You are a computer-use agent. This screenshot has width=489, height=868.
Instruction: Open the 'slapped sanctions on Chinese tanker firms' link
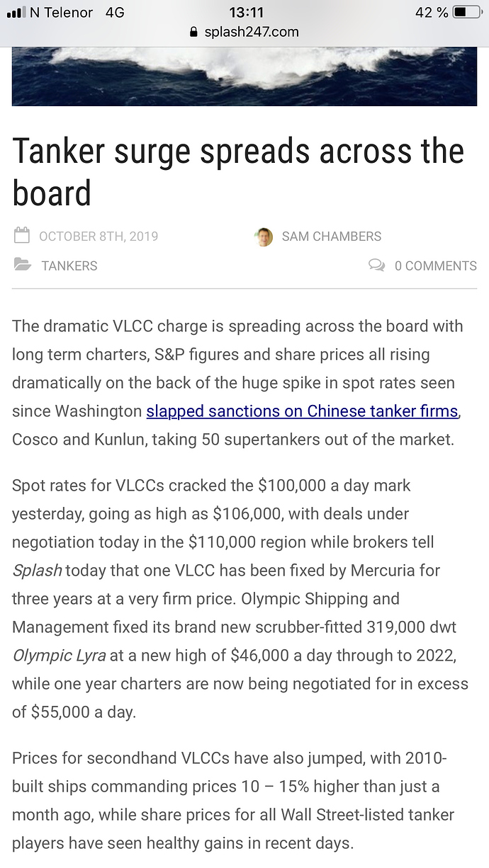[x=303, y=411]
